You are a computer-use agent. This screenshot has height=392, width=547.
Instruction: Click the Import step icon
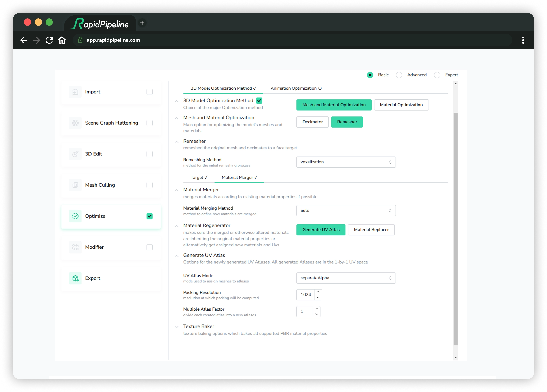75,92
